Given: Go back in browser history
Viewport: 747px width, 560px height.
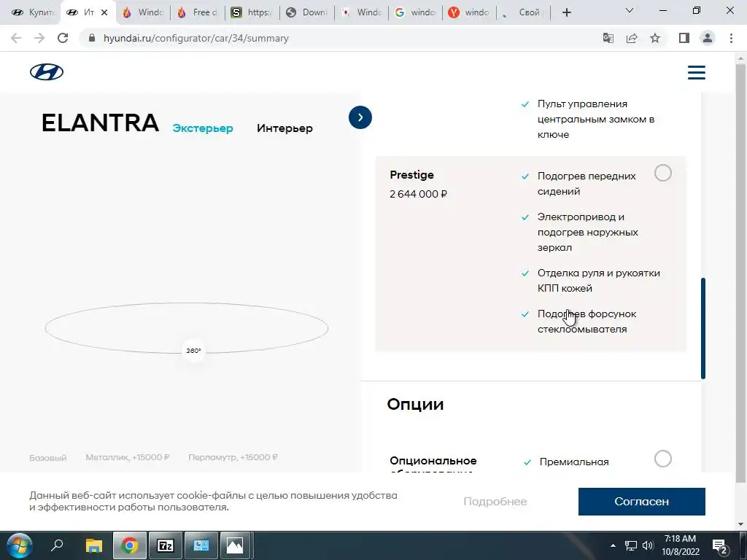Looking at the screenshot, I should pos(16,38).
